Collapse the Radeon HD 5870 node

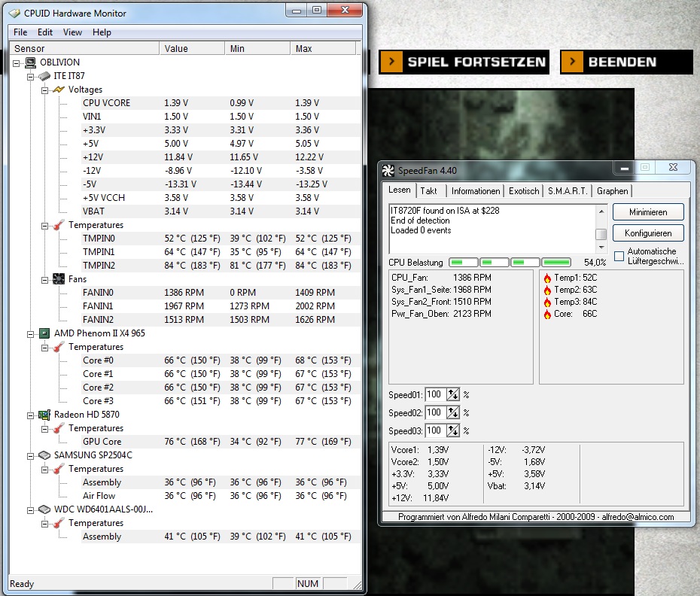click(x=30, y=415)
